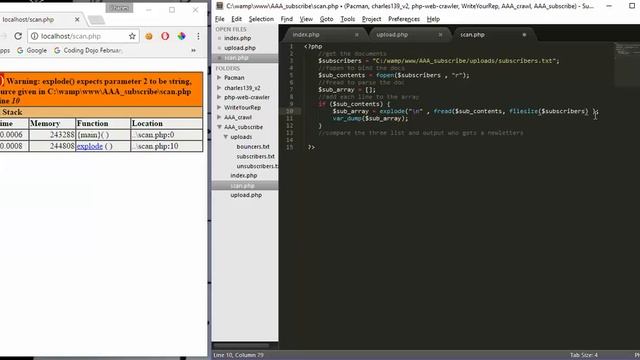Open the View menu

point(306,19)
